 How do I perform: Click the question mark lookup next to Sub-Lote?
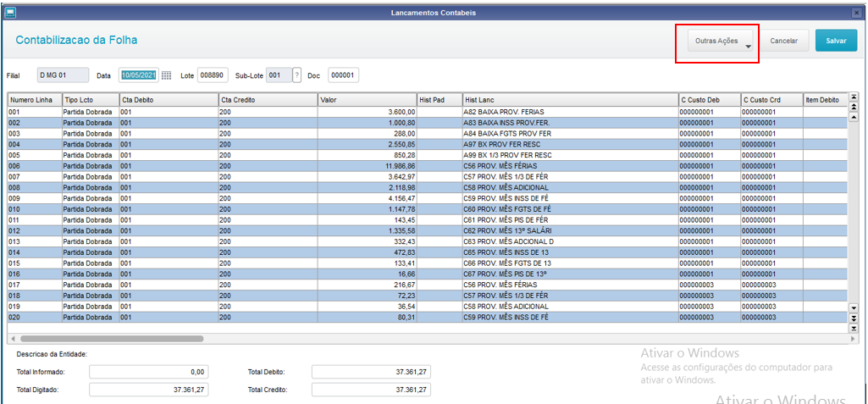coord(296,75)
